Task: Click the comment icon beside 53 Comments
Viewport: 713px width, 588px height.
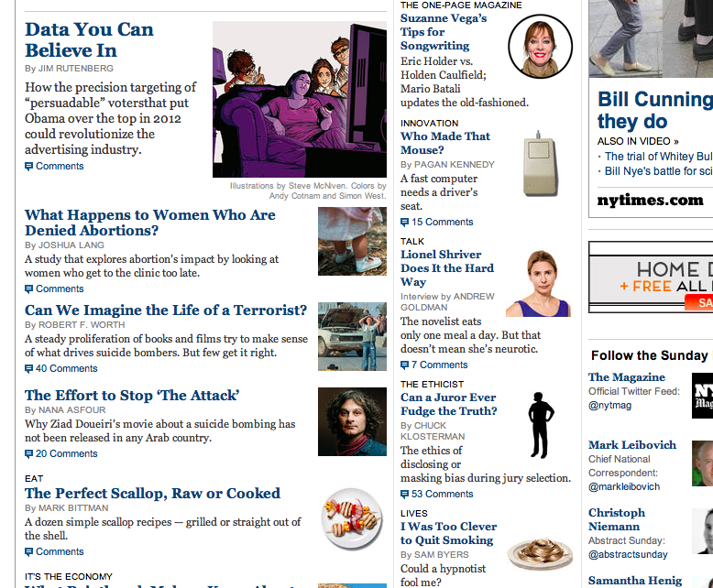Action: (x=404, y=495)
